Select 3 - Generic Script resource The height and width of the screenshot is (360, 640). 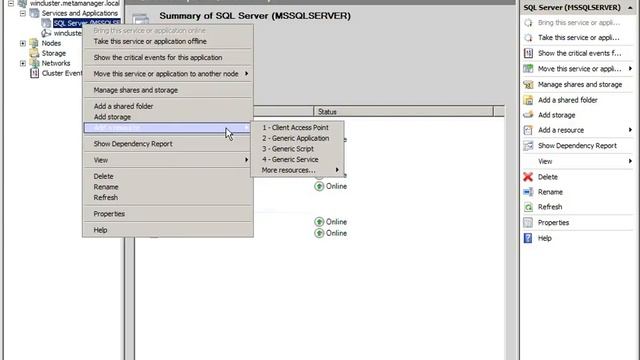coord(297,149)
